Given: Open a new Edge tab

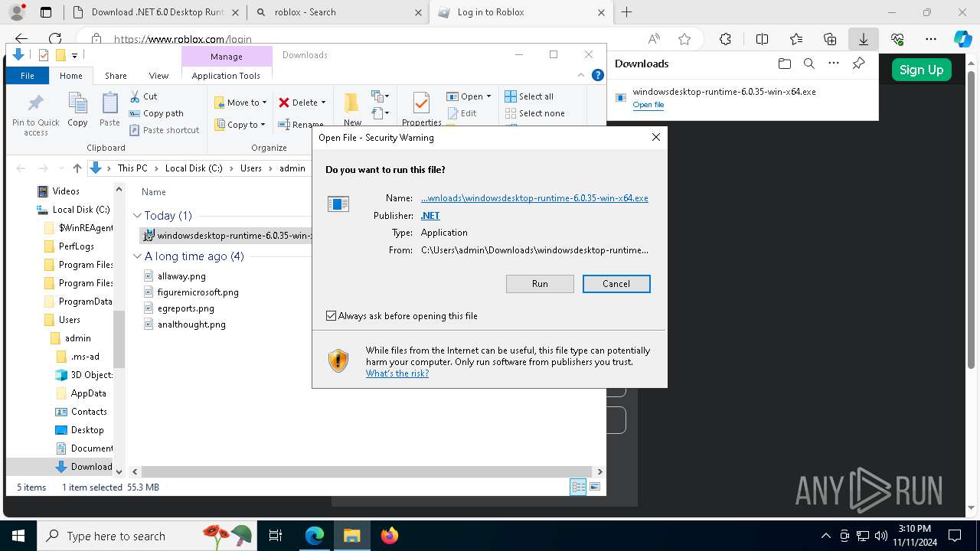Looking at the screenshot, I should tap(626, 12).
